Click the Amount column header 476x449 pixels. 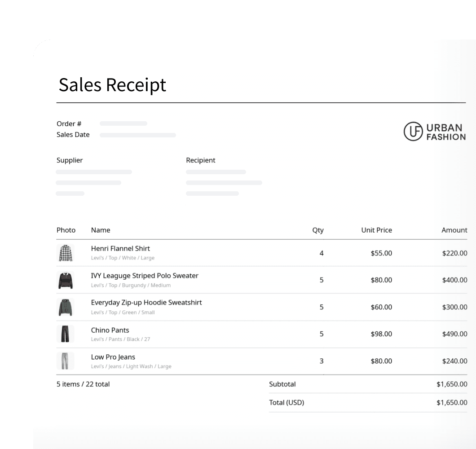(x=454, y=230)
